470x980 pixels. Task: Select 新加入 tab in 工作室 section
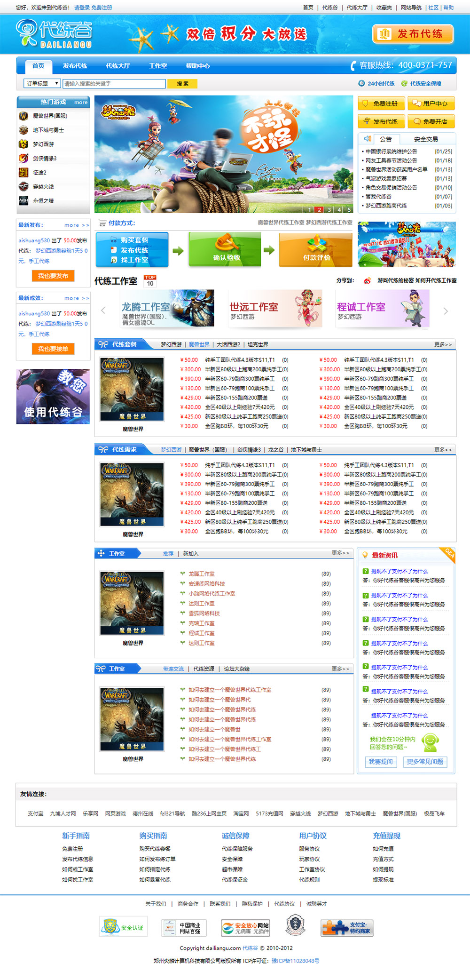(191, 554)
